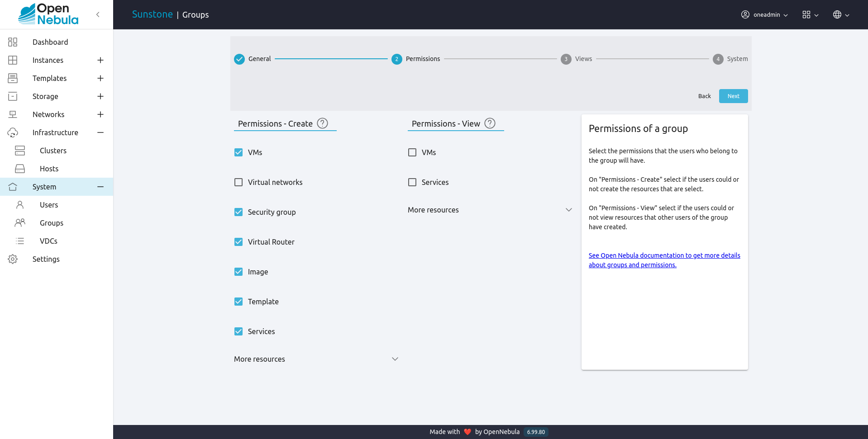
Task: Click the General step label
Action: pos(259,59)
